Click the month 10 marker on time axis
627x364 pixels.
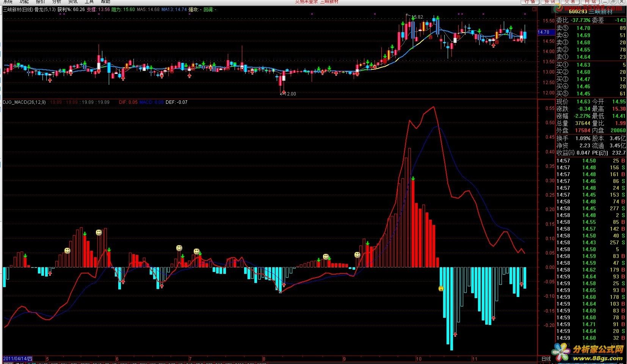coord(419,358)
